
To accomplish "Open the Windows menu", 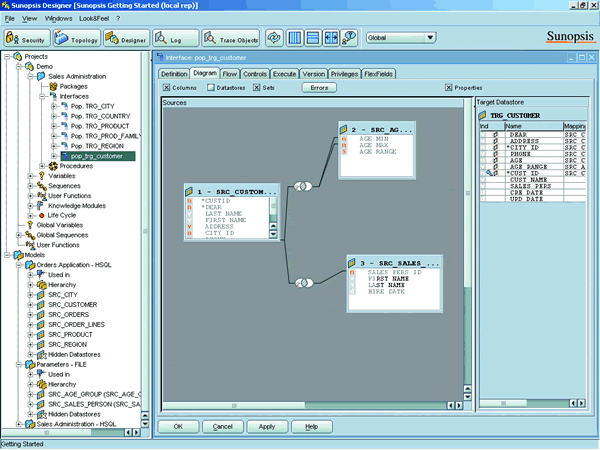I will (x=58, y=18).
